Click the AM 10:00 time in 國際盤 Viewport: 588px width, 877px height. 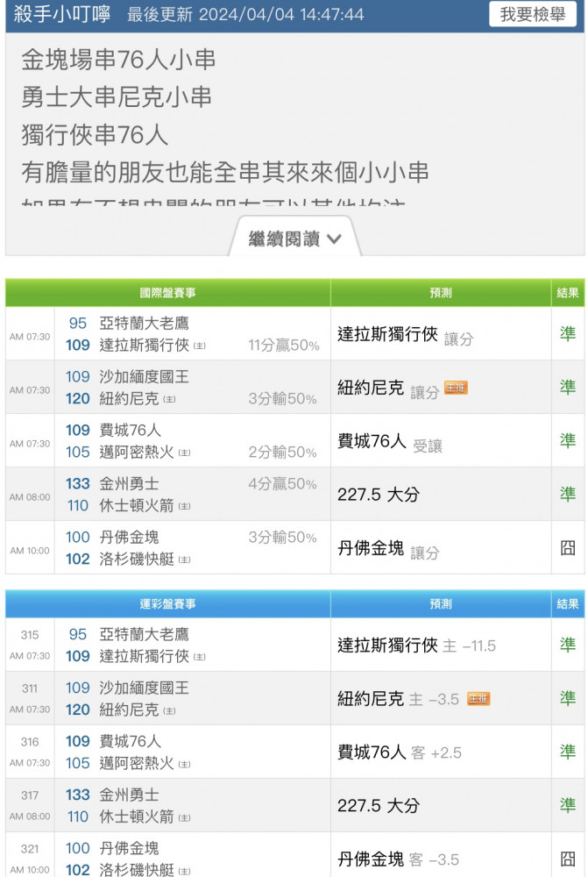30,551
